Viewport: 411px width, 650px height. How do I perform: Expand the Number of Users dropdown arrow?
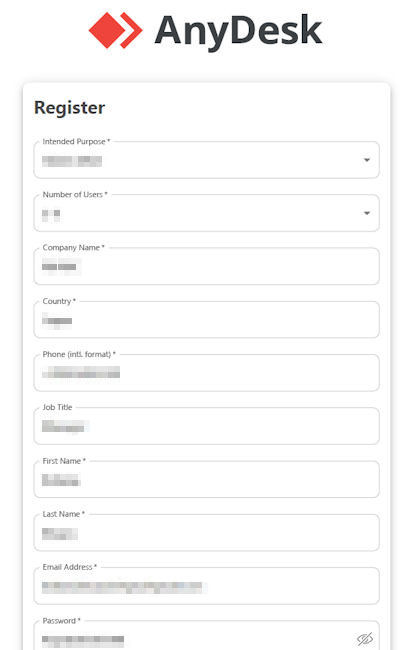click(x=367, y=213)
